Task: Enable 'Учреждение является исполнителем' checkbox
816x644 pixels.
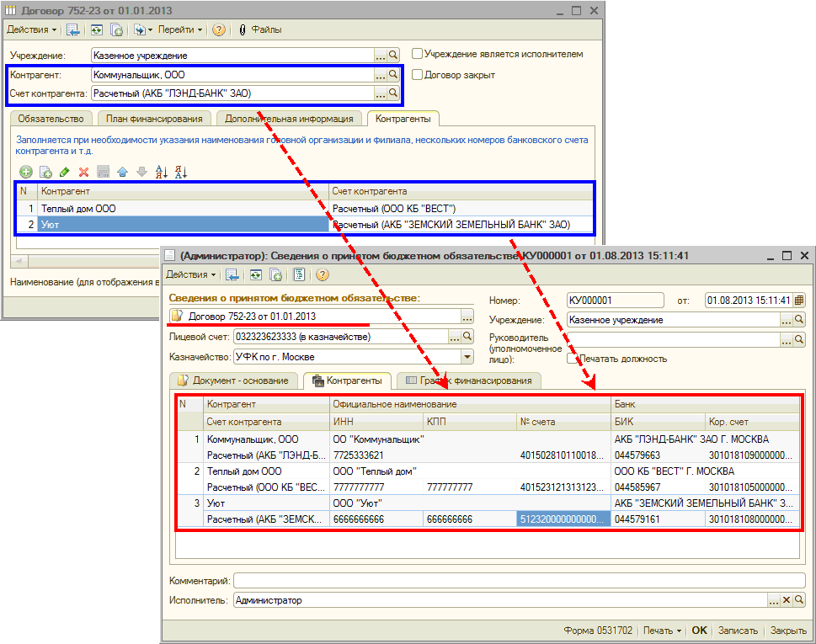Action: click(x=417, y=54)
